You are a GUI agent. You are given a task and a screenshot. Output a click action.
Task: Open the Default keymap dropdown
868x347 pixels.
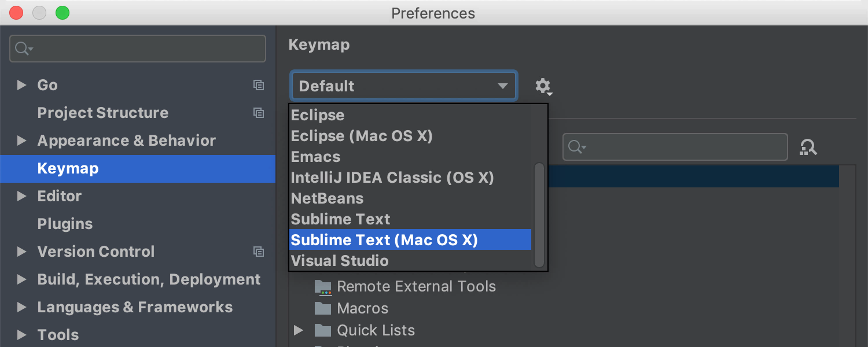[403, 86]
